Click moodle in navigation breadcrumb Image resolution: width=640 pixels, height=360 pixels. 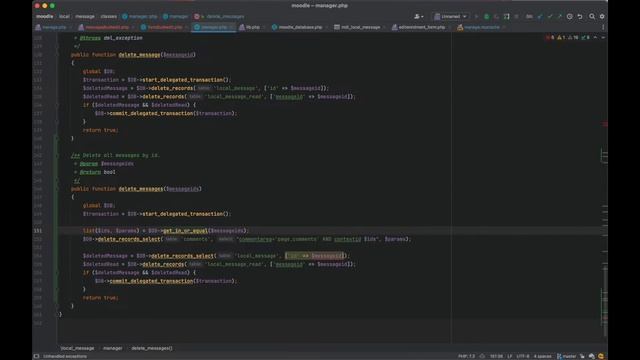(44, 16)
